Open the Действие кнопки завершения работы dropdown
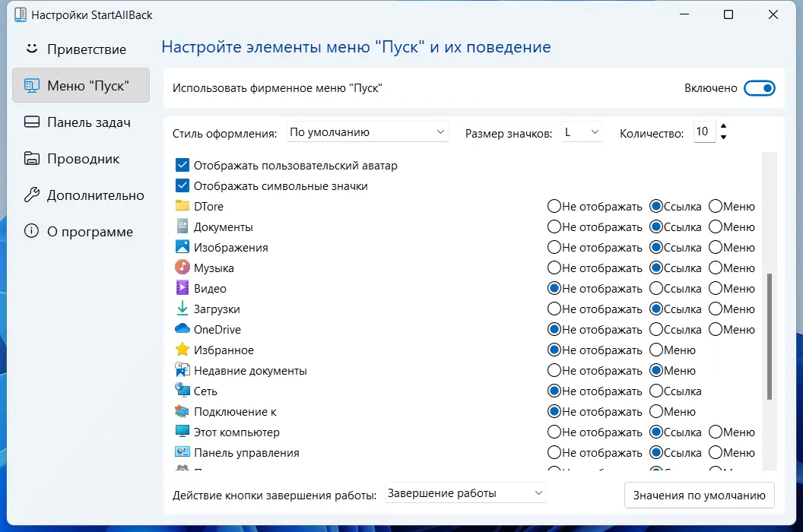Image resolution: width=803 pixels, height=532 pixels. [x=465, y=493]
